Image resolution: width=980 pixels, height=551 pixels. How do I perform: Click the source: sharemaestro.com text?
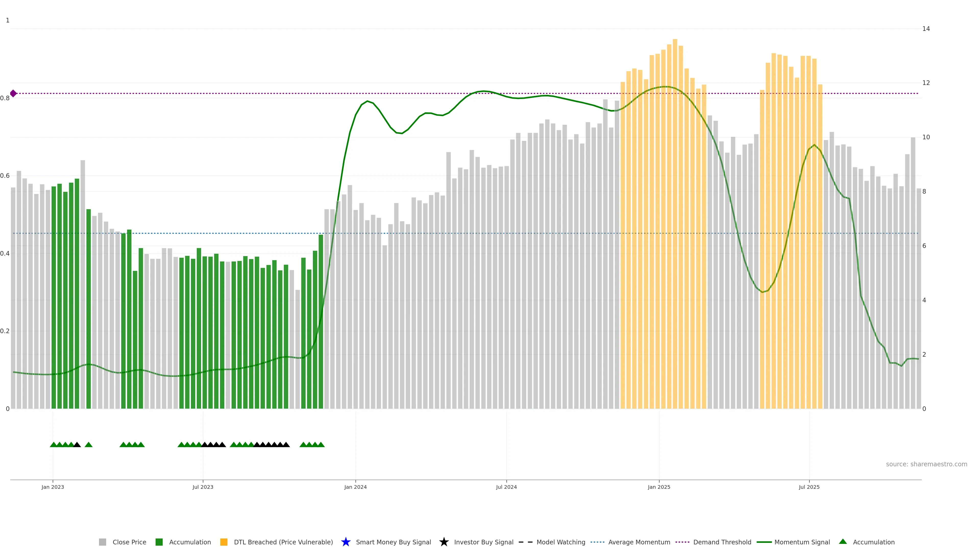tap(926, 464)
